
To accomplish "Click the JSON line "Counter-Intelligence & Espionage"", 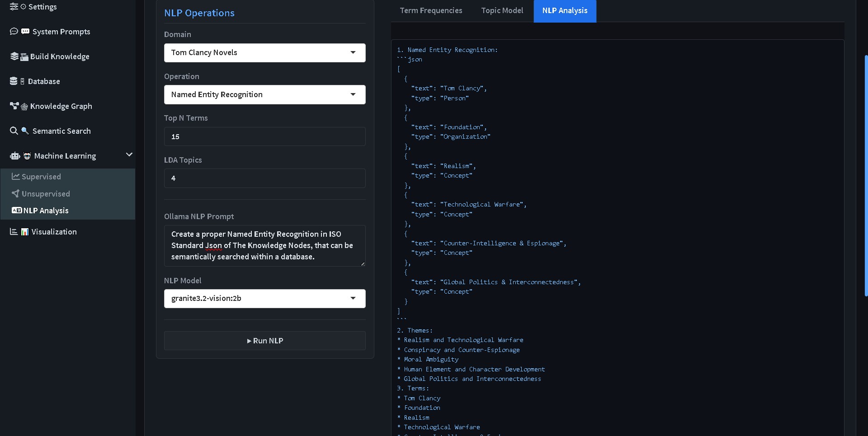I will coord(489,244).
